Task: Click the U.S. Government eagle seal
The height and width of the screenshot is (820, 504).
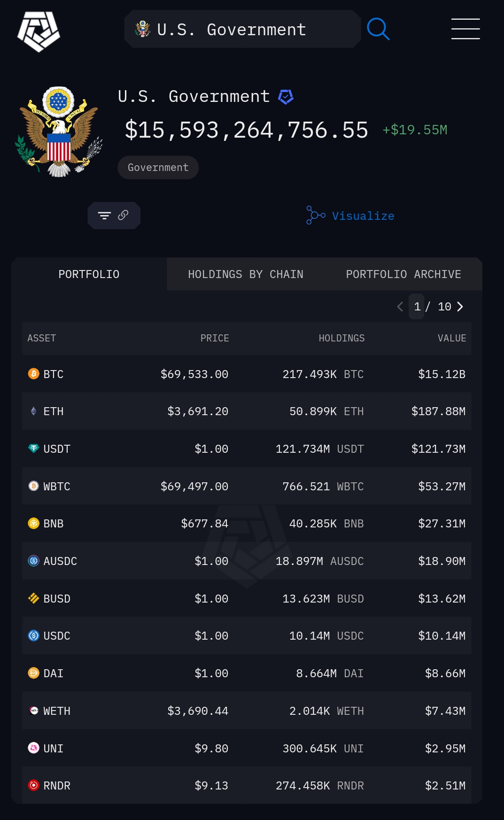Action: 59,132
